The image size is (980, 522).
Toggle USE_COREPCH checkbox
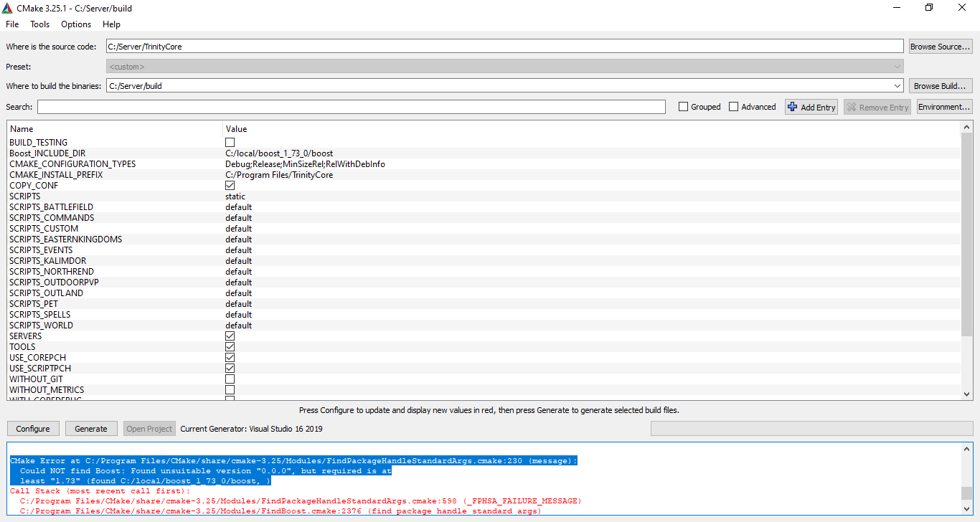coord(230,358)
